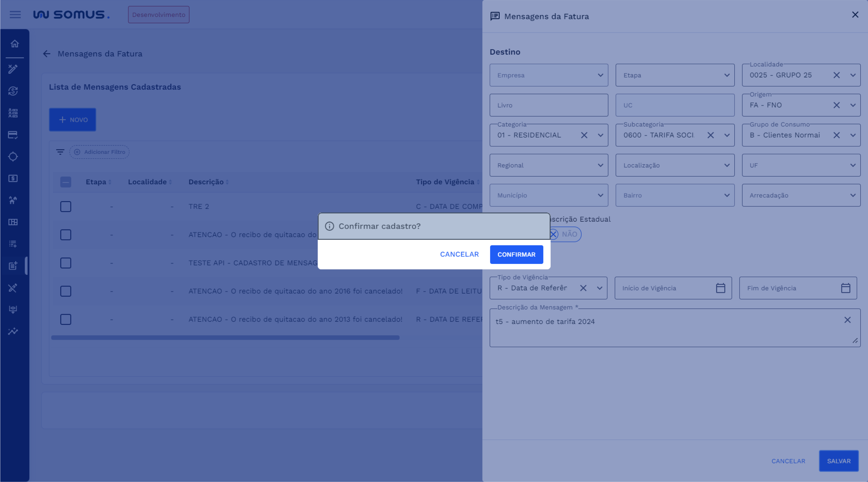
Task: Click the analytics chart icon in sidebar
Action: pos(13,331)
